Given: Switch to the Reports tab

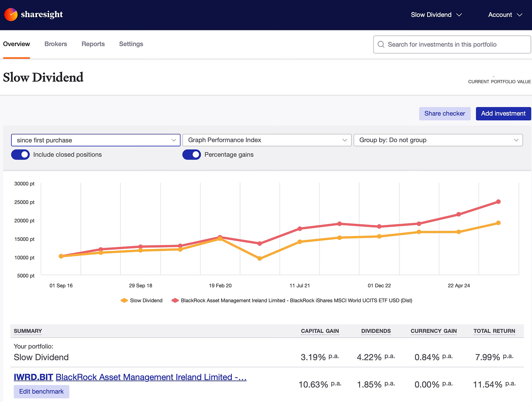Looking at the screenshot, I should click(93, 44).
